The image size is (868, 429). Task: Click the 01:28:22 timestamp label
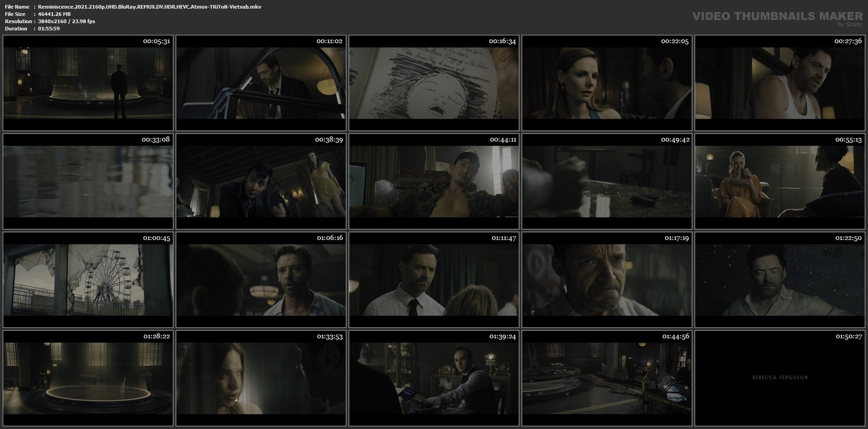[x=156, y=336]
